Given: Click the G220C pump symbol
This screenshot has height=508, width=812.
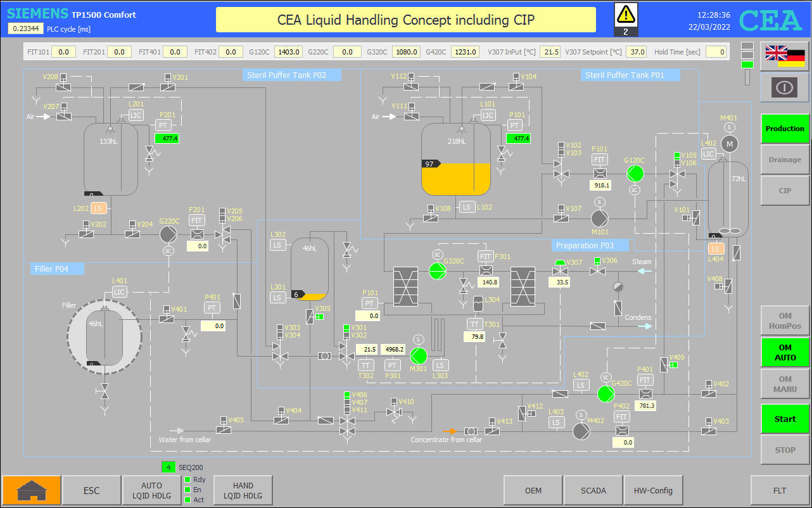Looking at the screenshot, I should (x=168, y=234).
